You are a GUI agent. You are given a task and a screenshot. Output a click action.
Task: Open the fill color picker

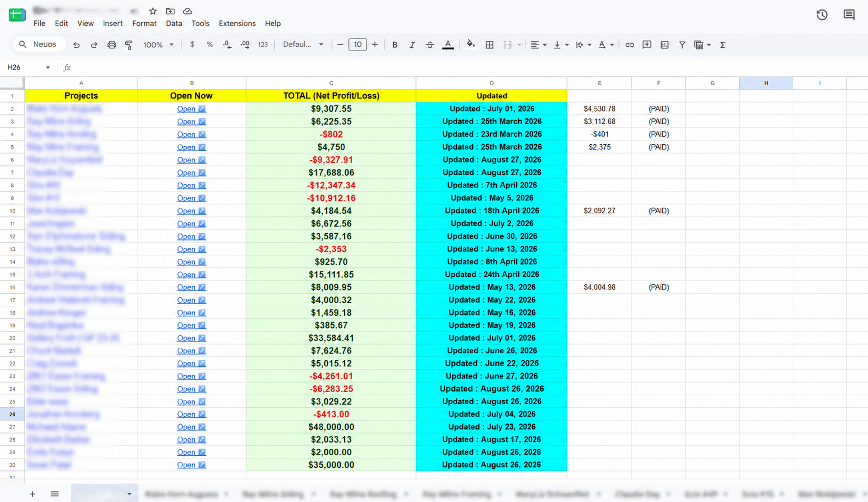tap(471, 45)
